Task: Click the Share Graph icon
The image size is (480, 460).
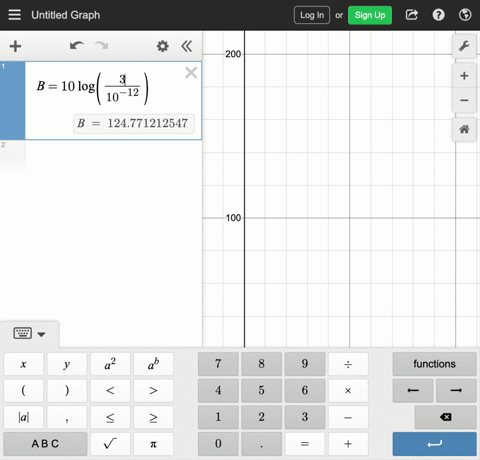Action: 412,15
